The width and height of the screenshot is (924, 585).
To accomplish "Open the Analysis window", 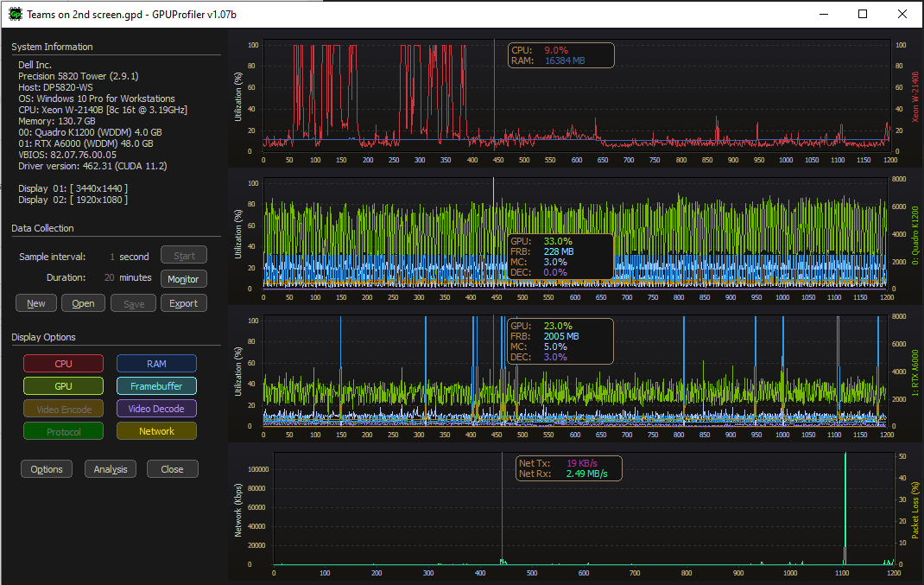I will pyautogui.click(x=111, y=469).
